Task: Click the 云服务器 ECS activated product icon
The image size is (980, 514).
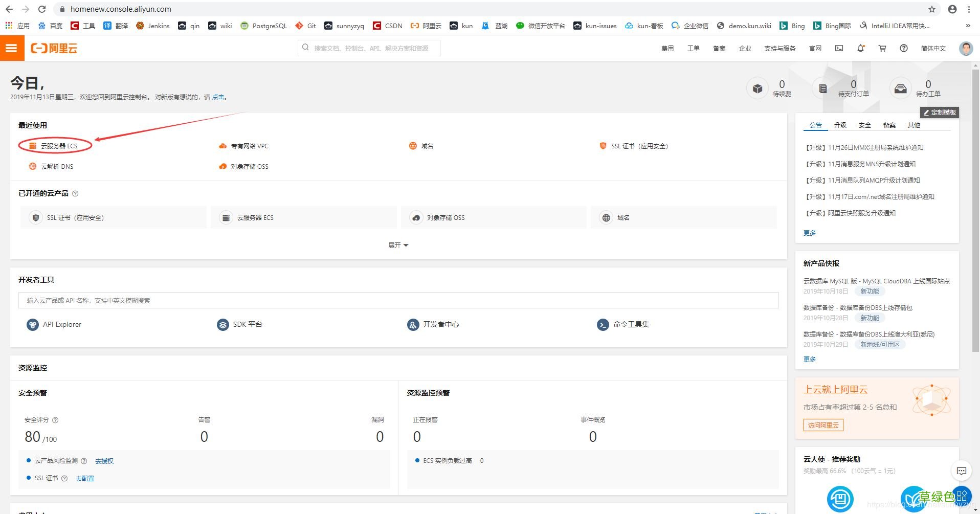Action: pyautogui.click(x=226, y=217)
